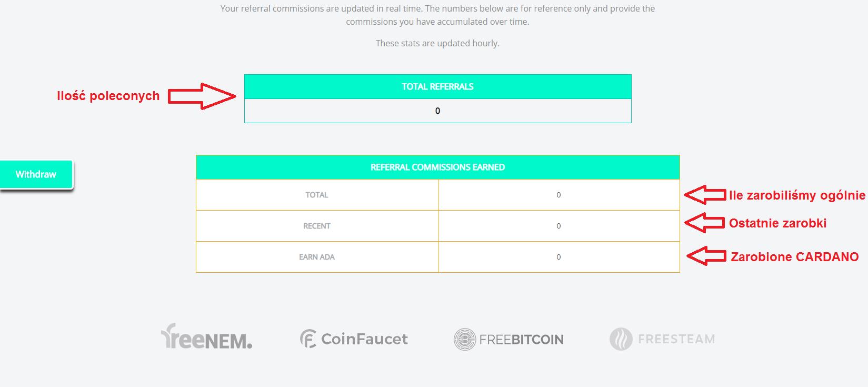Open the CoinFaucet logo link
Viewport: 868px width, 387px height.
coord(354,339)
